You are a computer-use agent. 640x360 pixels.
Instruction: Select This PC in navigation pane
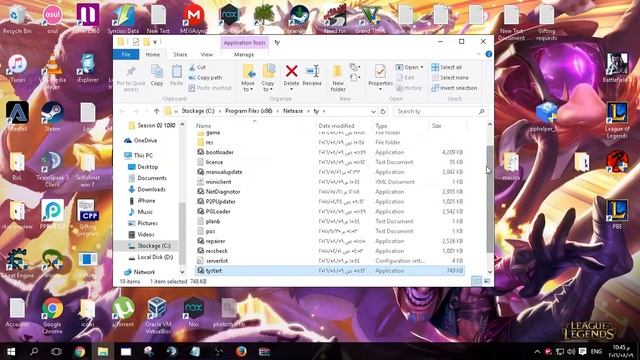143,156
